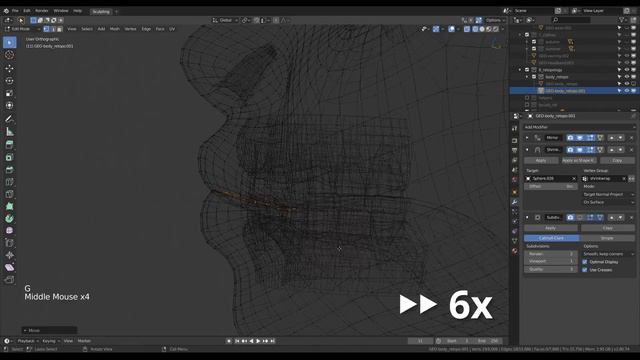Open the Modifiers wrench properties tab
The height and width of the screenshot is (360, 640).
pyautogui.click(x=514, y=202)
